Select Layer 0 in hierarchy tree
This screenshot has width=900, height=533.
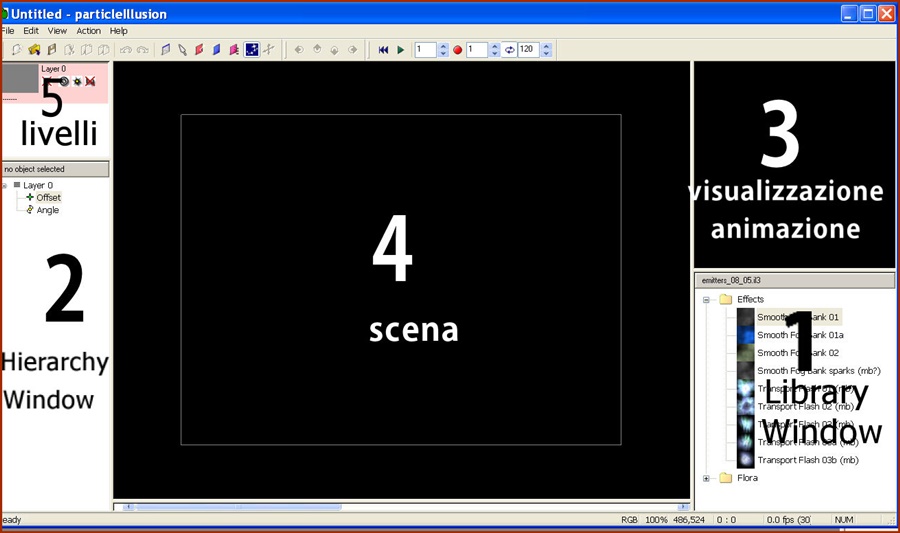(38, 185)
